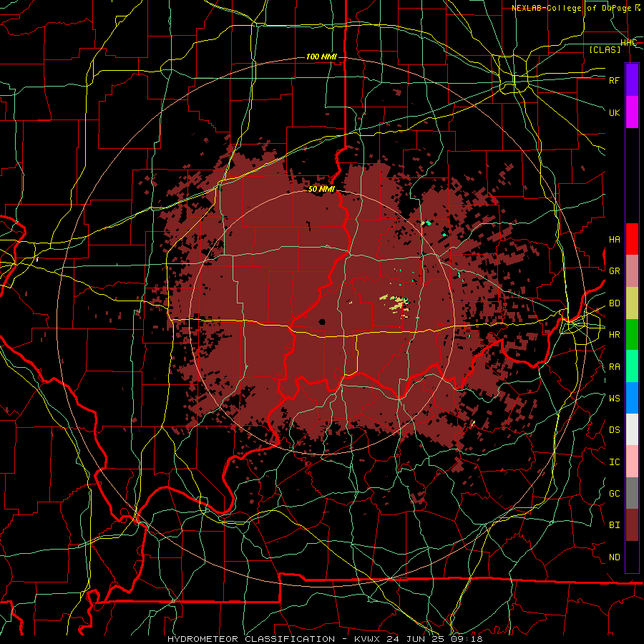Screen dimensions: 644x644
Task: Click the RA legend label
Action: click(x=614, y=367)
